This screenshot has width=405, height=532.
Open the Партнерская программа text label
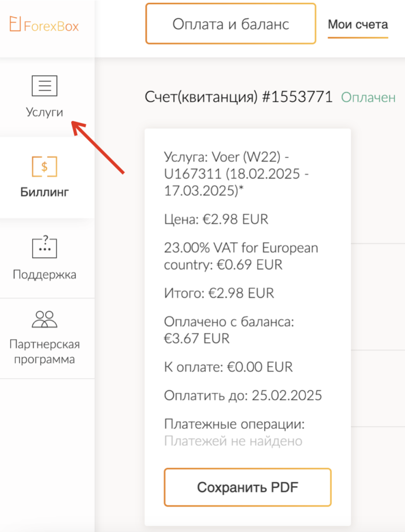[x=44, y=352]
